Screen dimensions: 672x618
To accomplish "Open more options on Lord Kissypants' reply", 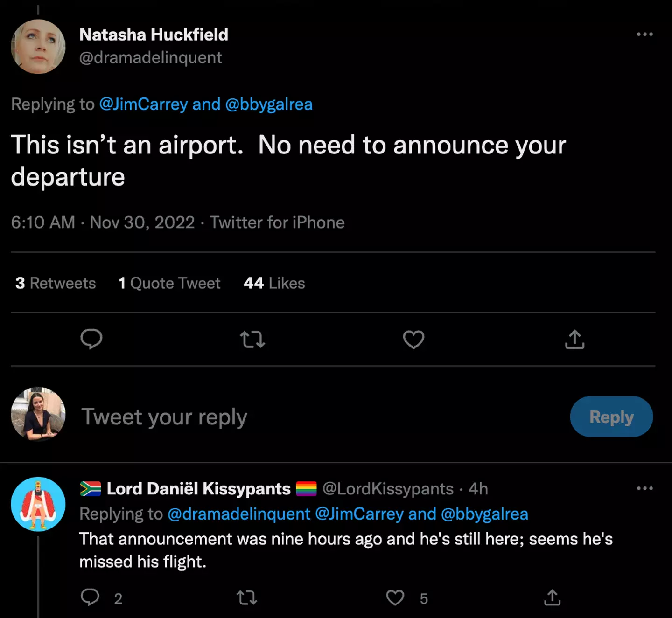I will point(644,488).
